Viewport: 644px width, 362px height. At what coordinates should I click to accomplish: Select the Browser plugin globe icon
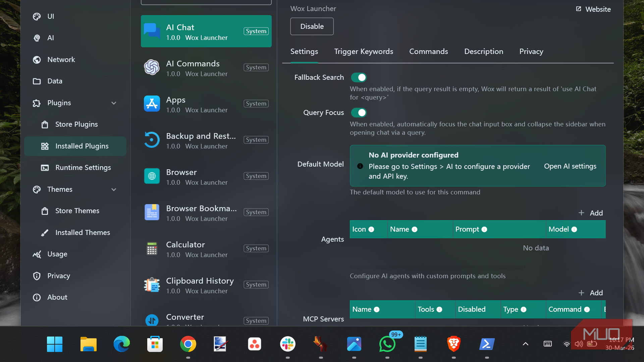click(x=152, y=176)
